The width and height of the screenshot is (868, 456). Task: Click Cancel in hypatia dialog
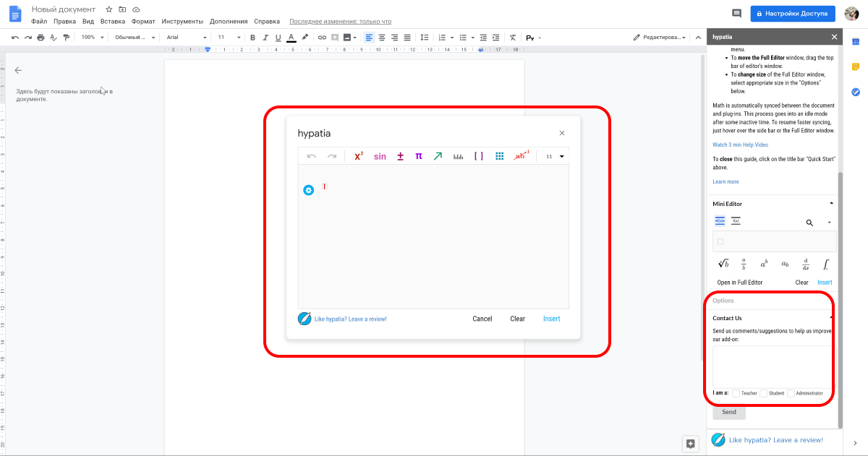tap(482, 319)
